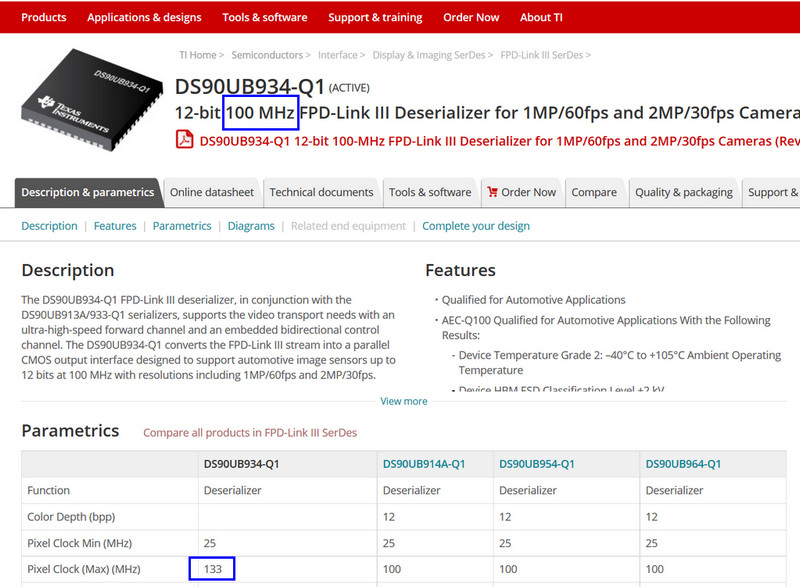Screen dimensions: 800x587
Task: Click the DS90UB934-Q1 table column header
Action: click(241, 464)
